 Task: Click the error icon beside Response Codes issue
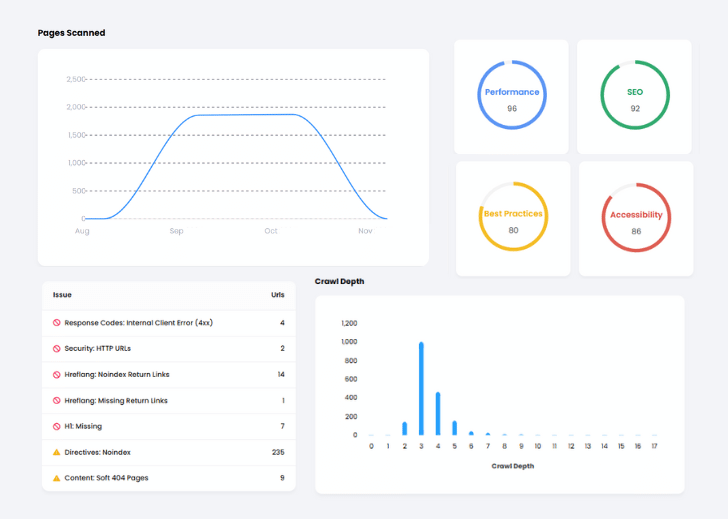click(x=57, y=323)
